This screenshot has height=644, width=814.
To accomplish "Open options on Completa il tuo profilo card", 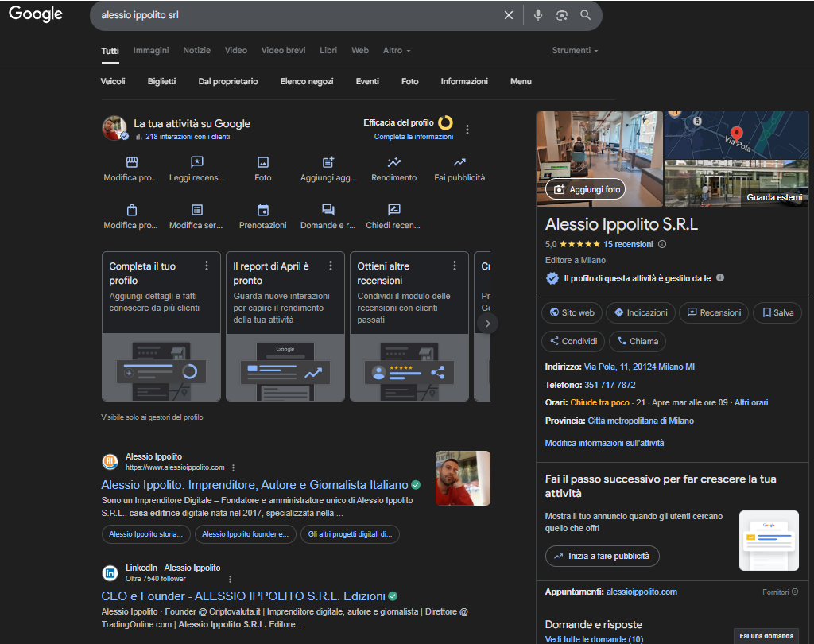I will 207,266.
